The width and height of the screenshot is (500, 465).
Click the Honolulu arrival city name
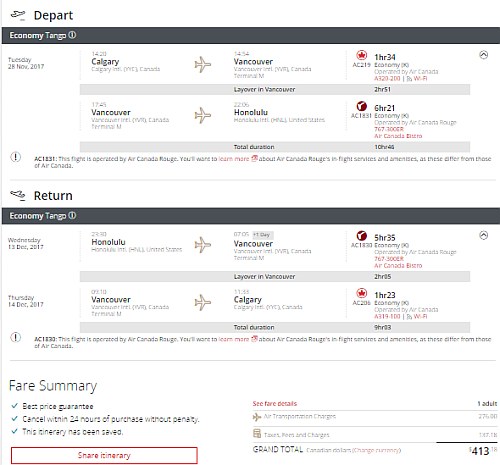[251, 112]
